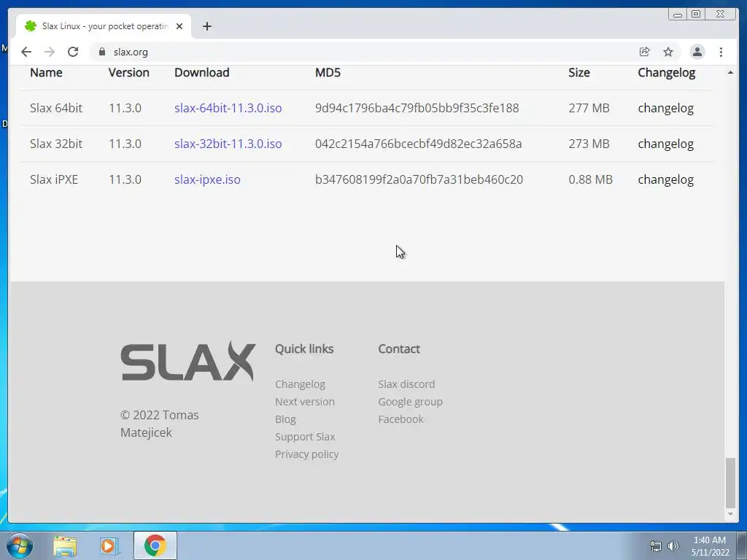Click the 2022 Tomas Matejicek copyright text

click(x=159, y=424)
